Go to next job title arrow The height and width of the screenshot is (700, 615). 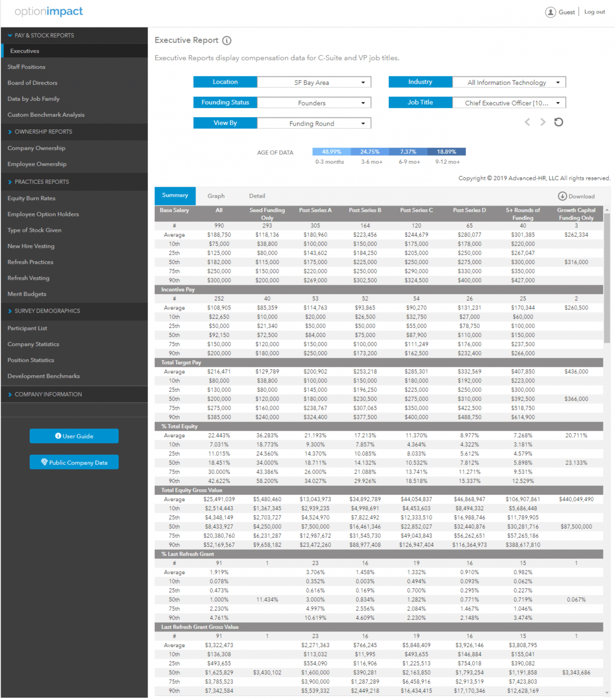(x=543, y=122)
